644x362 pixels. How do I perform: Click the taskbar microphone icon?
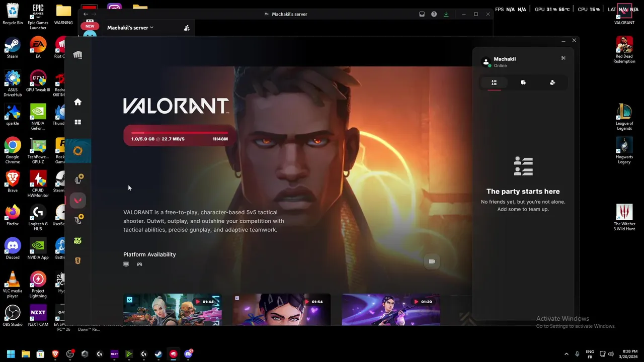point(577,354)
